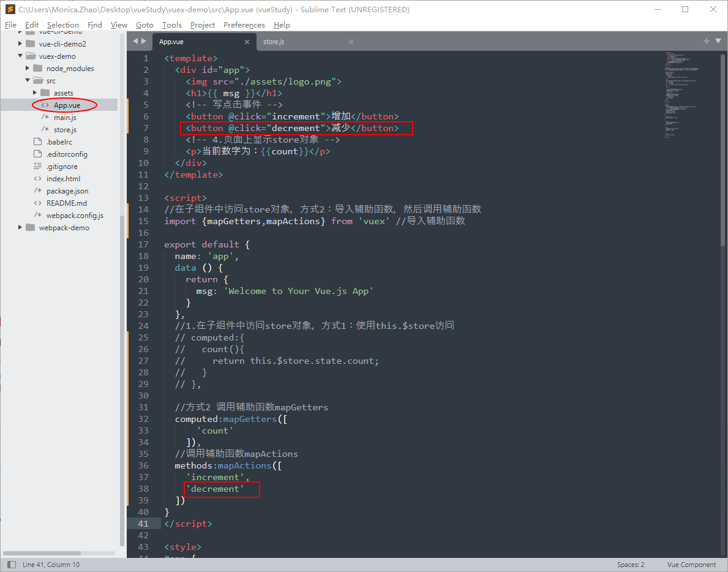Open the Edit menu
The height and width of the screenshot is (572, 728).
point(32,24)
